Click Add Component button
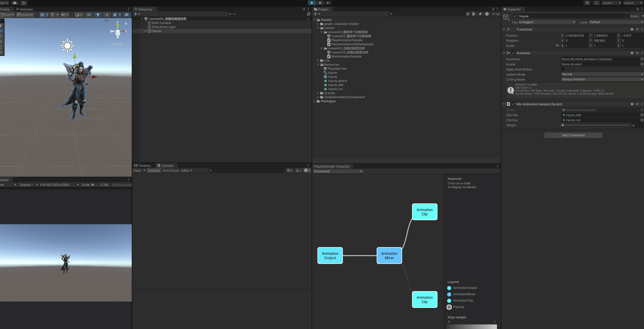The height and width of the screenshot is (329, 644). [x=573, y=135]
